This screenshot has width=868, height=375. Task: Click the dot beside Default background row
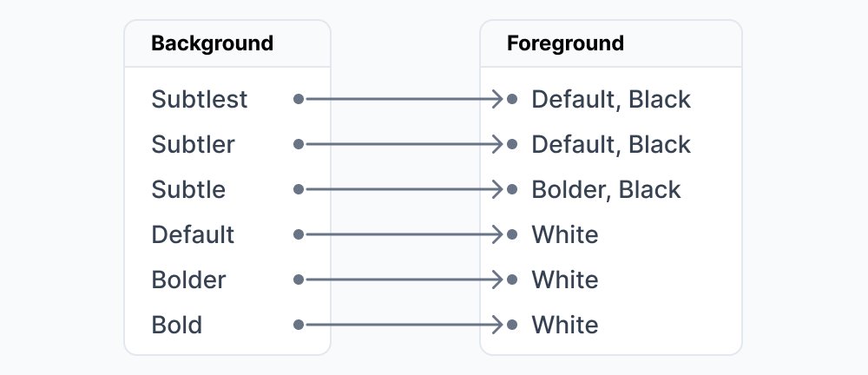click(299, 234)
